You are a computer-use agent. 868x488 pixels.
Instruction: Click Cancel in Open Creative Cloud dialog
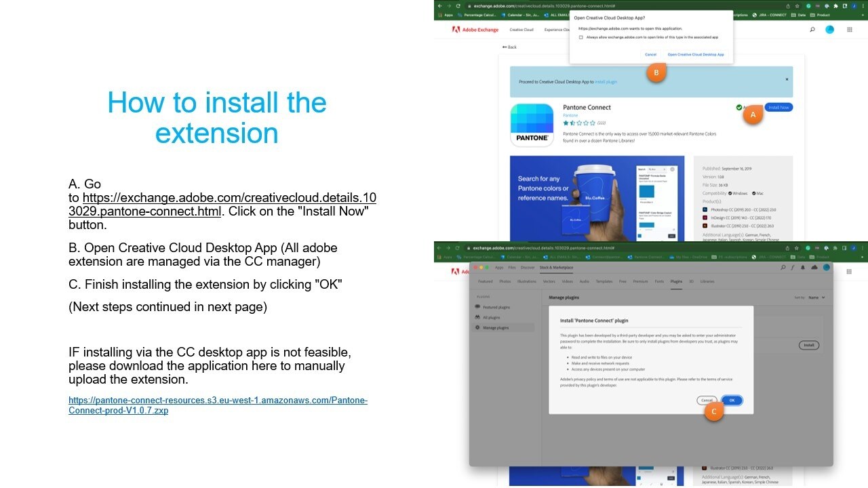[x=650, y=54]
